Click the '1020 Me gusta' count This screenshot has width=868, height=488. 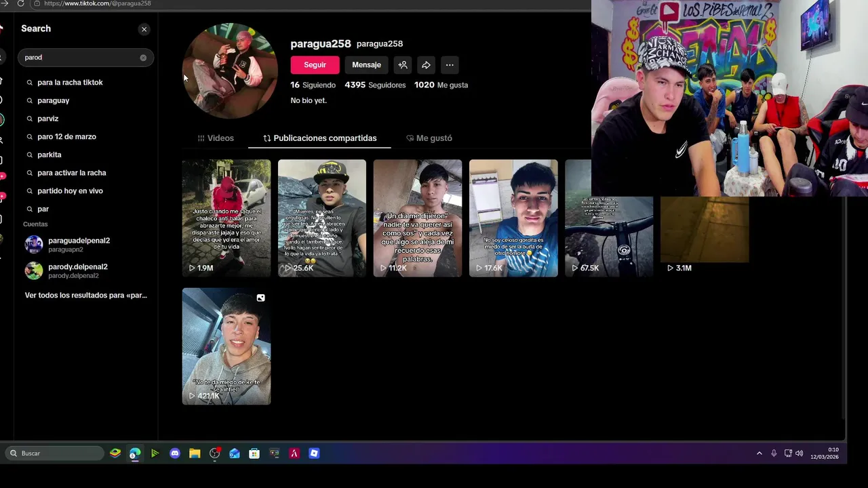(441, 85)
